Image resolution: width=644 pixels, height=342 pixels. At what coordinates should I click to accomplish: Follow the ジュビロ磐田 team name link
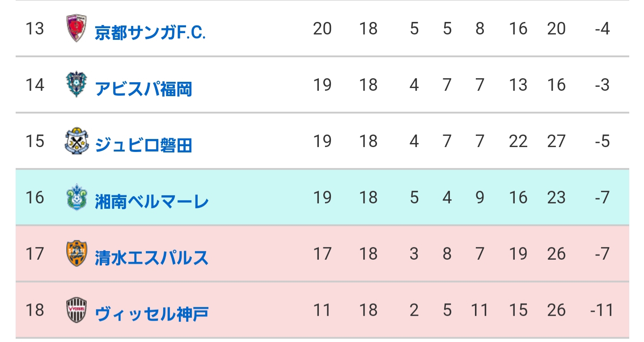(144, 146)
